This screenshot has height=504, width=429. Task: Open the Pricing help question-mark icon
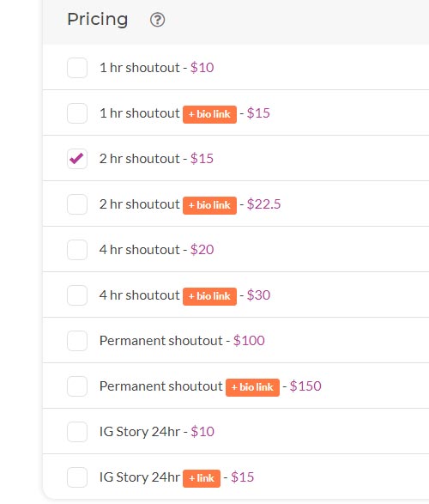(157, 20)
